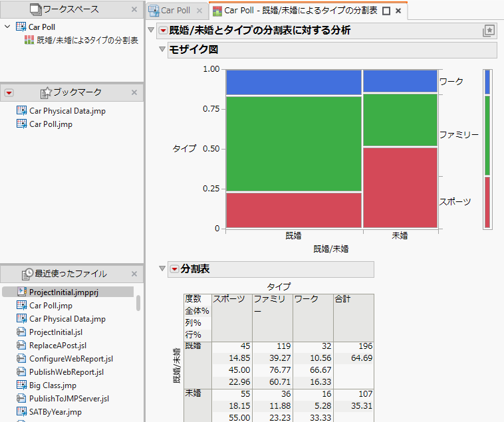Click the Car Physical Data.jmp bookmark icon
The image size is (504, 422).
pyautogui.click(x=21, y=111)
